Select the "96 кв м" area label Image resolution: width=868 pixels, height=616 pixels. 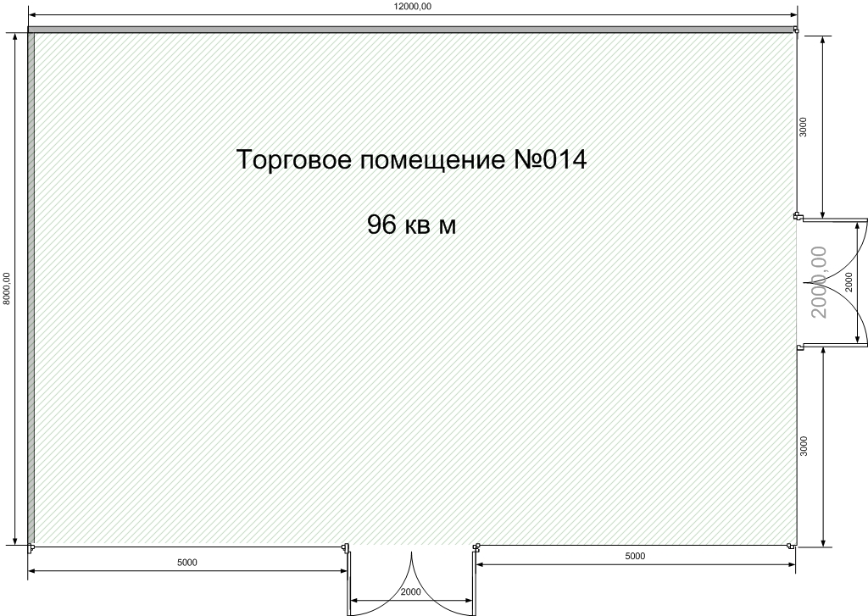[411, 225]
